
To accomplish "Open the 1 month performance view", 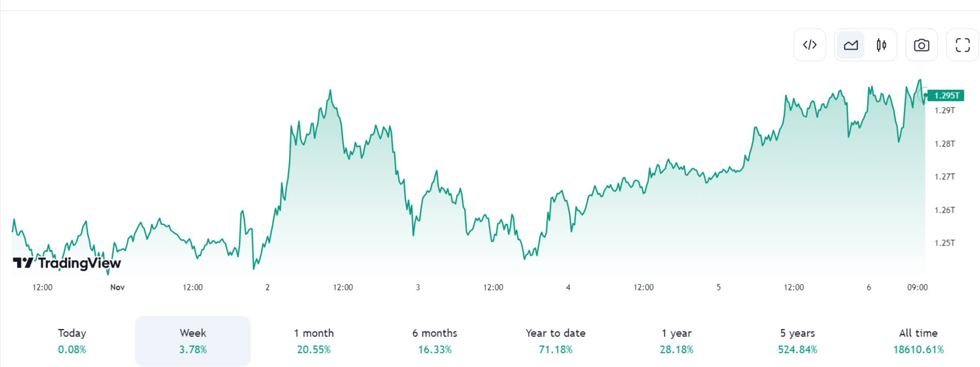I will 314,340.
